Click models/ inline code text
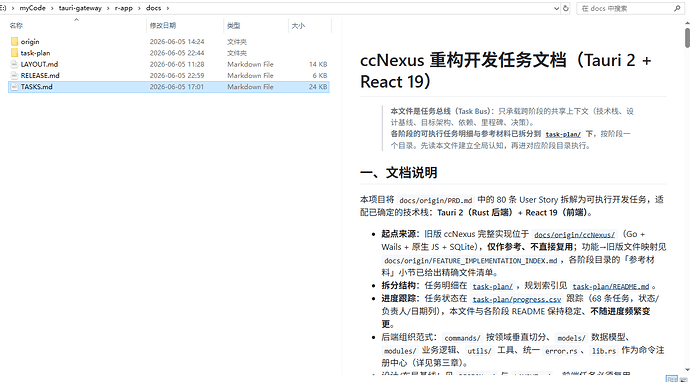The width and height of the screenshot is (690, 382). tap(571, 338)
